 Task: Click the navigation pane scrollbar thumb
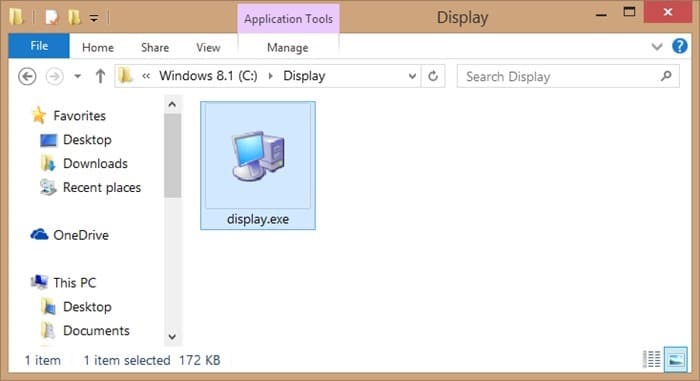tap(172, 155)
